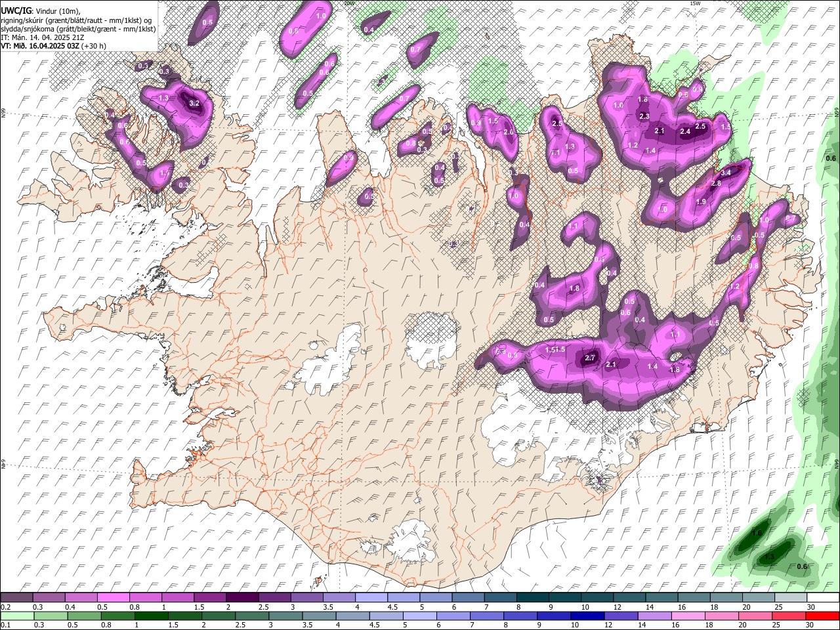
Task: Select the slydda/snjókoma legend description line
Action: 78,29
